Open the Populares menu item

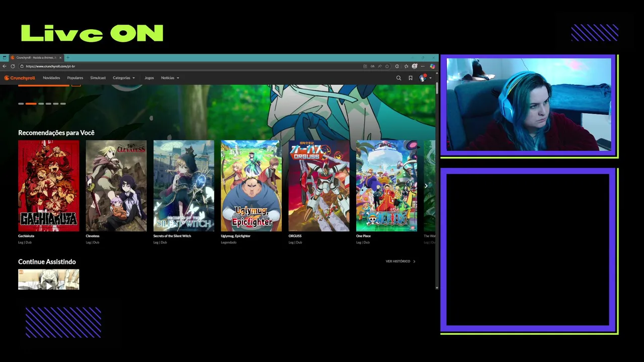click(x=75, y=78)
